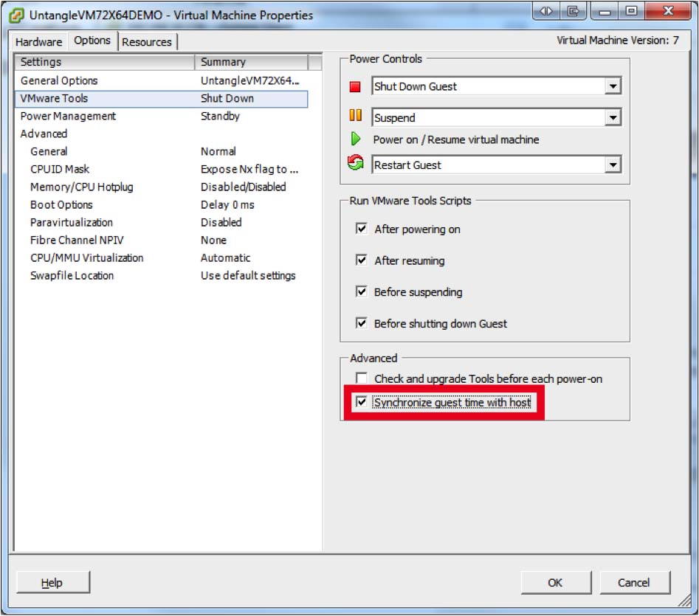Toggle Synchronize guest time with host
This screenshot has width=699, height=616.
(361, 402)
